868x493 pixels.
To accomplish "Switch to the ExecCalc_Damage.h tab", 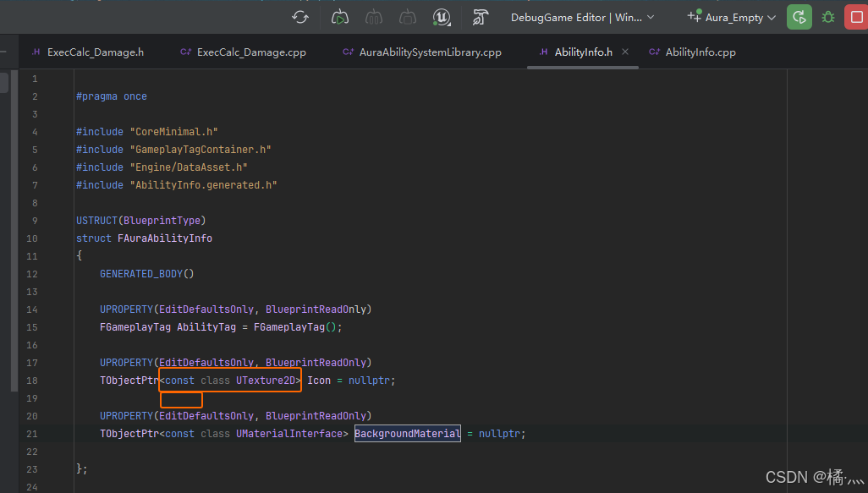I will 89,52.
